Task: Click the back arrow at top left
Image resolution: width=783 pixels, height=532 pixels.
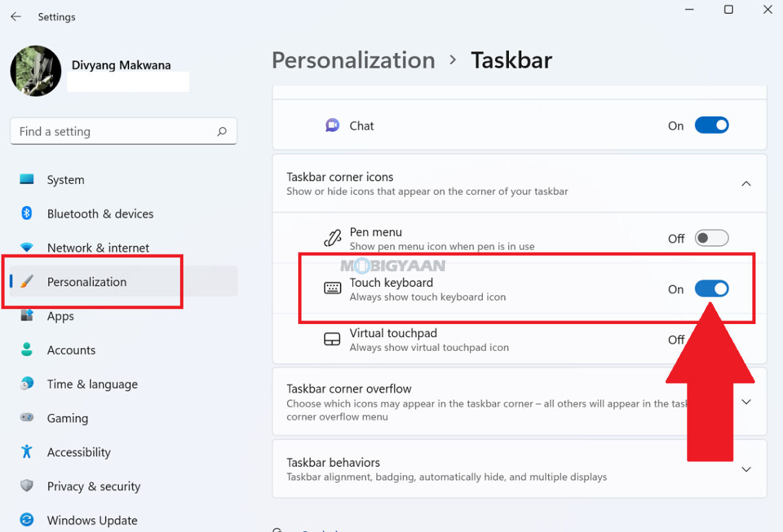Action: tap(16, 16)
